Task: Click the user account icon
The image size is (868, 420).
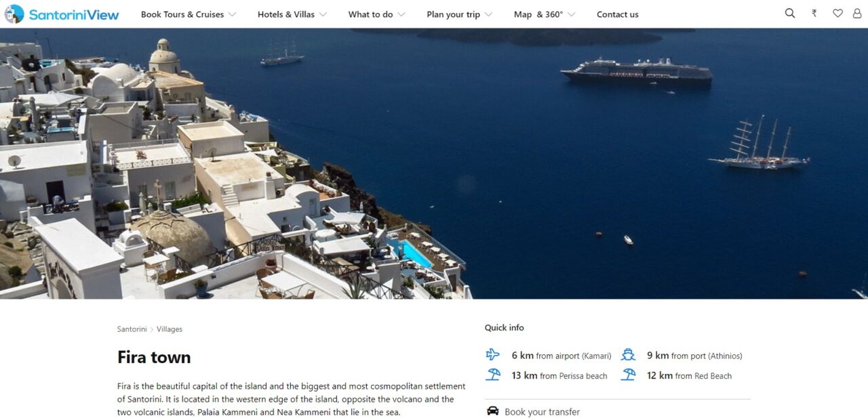Action: [x=857, y=14]
